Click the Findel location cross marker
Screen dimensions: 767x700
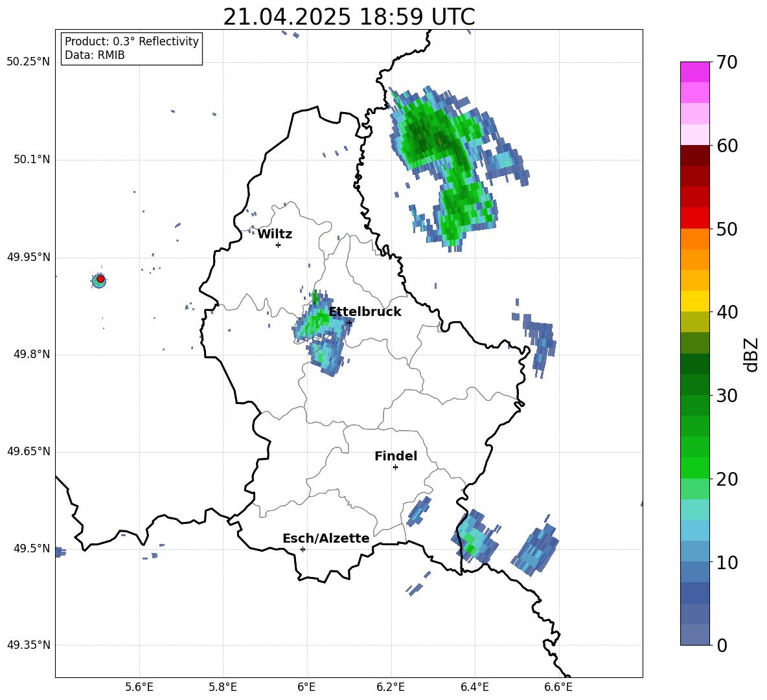395,468
